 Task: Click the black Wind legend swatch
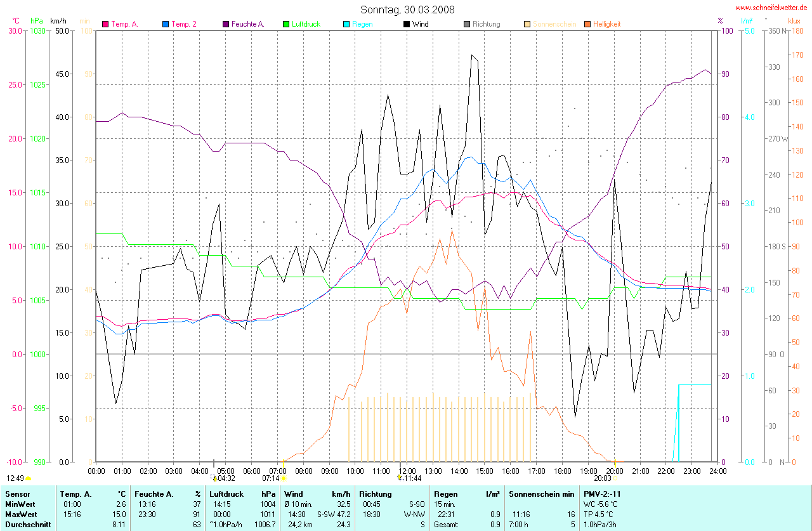tap(407, 24)
